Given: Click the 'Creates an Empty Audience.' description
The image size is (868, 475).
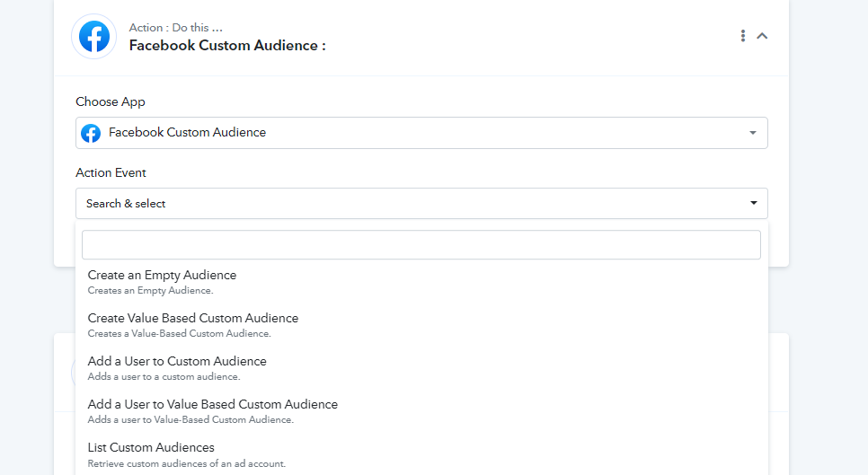Looking at the screenshot, I should (x=150, y=290).
